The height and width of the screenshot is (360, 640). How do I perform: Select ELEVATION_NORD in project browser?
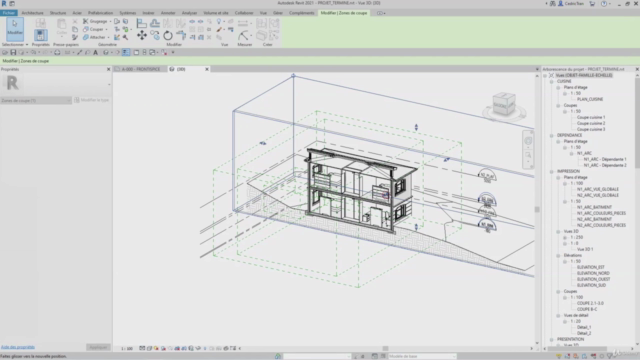(x=593, y=273)
